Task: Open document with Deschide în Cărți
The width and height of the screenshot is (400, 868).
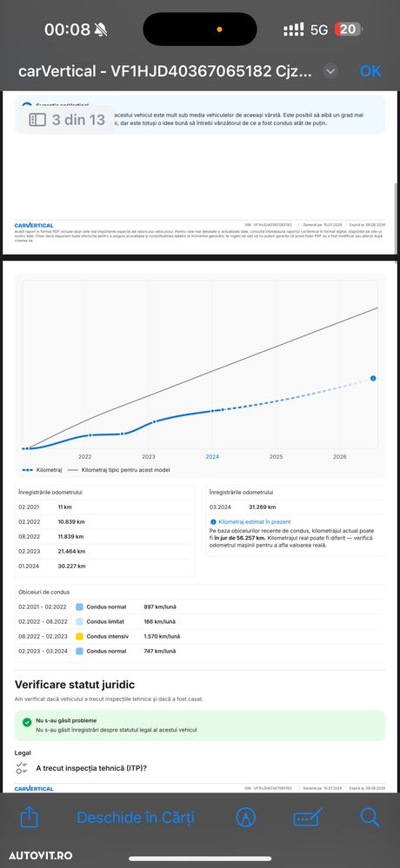Action: point(136,817)
